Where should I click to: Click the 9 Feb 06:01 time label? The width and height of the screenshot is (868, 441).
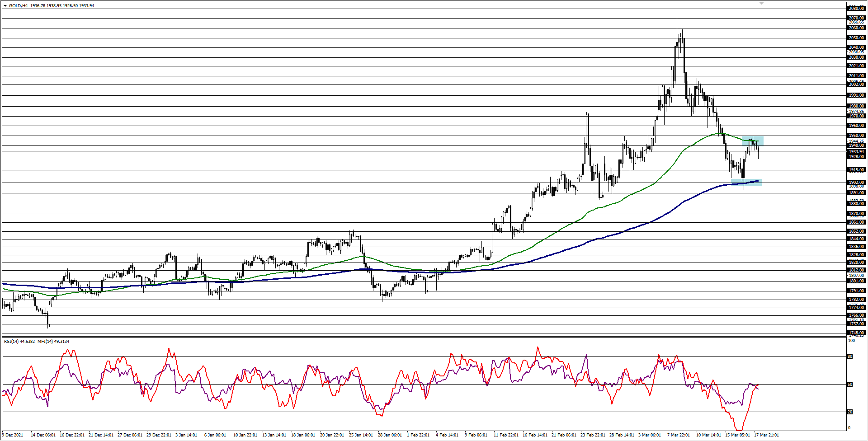(x=476, y=435)
